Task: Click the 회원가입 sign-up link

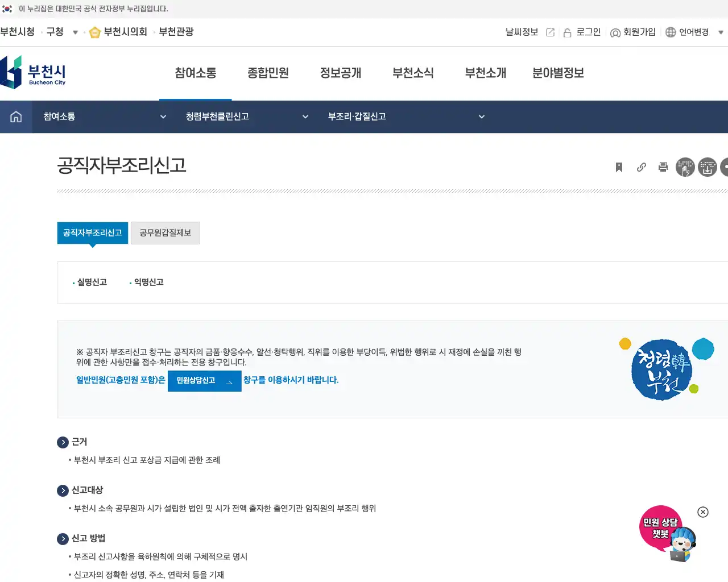Action: tap(639, 32)
